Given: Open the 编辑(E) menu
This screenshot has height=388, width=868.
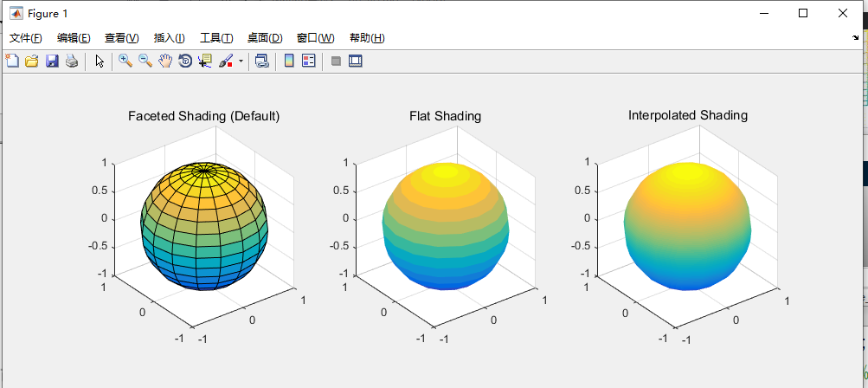Looking at the screenshot, I should pyautogui.click(x=74, y=38).
